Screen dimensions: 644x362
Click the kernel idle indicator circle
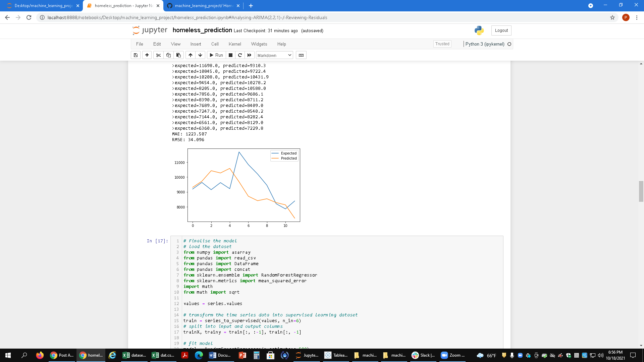pyautogui.click(x=509, y=44)
